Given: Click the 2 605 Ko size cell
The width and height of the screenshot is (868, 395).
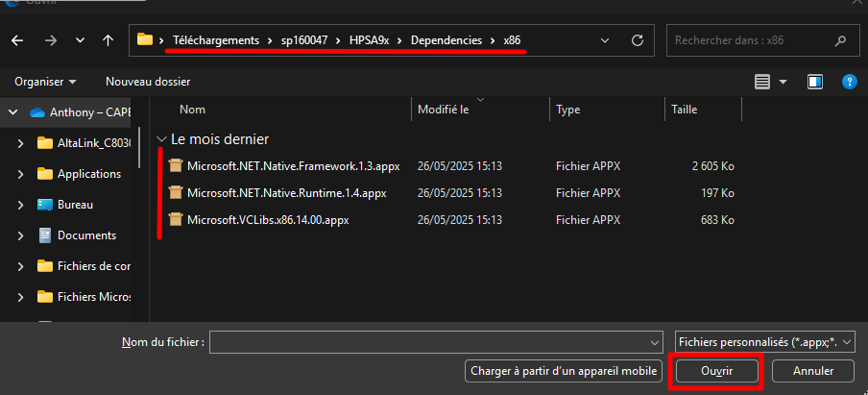Looking at the screenshot, I should [x=713, y=165].
